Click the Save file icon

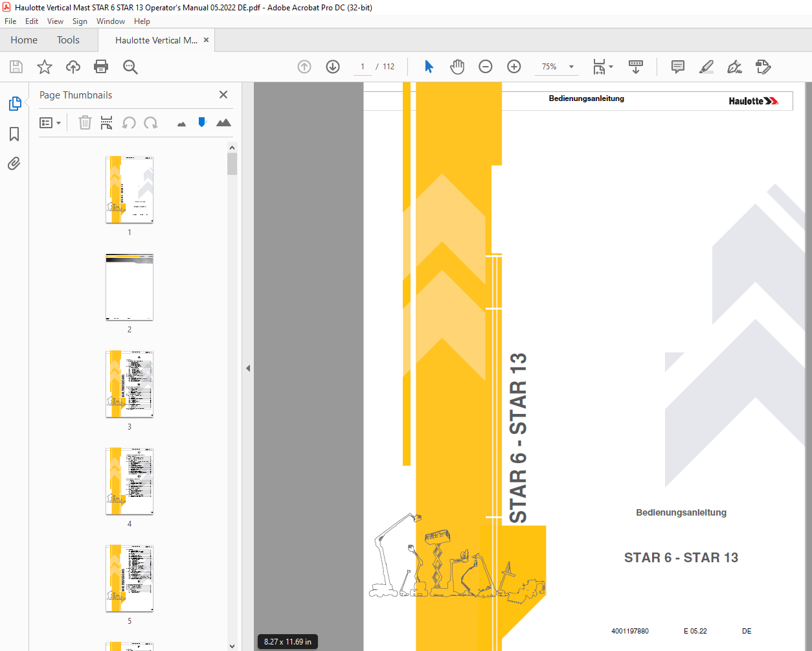click(x=16, y=67)
